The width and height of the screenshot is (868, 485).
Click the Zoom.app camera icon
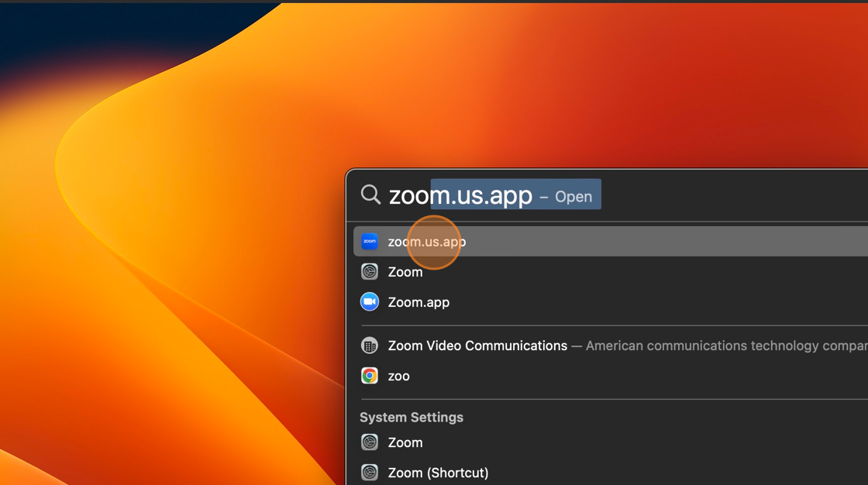point(369,301)
